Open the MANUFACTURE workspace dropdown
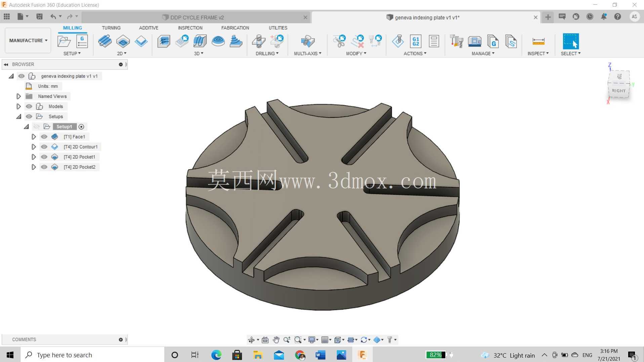644x362 pixels. tap(28, 40)
